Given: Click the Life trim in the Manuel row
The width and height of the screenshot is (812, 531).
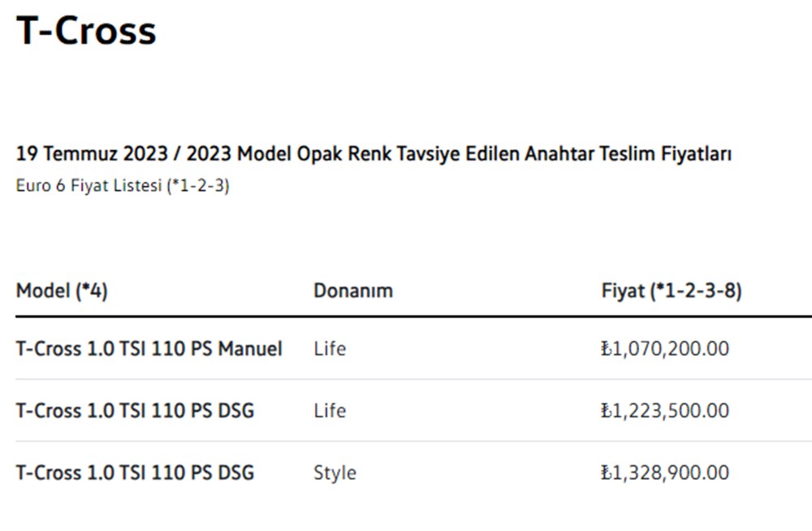Looking at the screenshot, I should click(330, 348).
